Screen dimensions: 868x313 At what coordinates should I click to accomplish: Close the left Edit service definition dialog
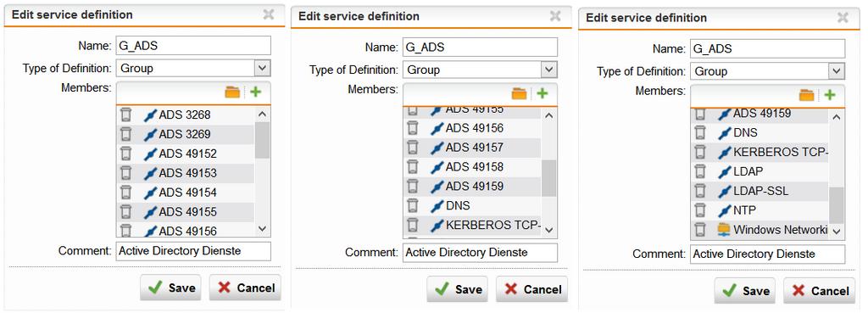point(269,15)
